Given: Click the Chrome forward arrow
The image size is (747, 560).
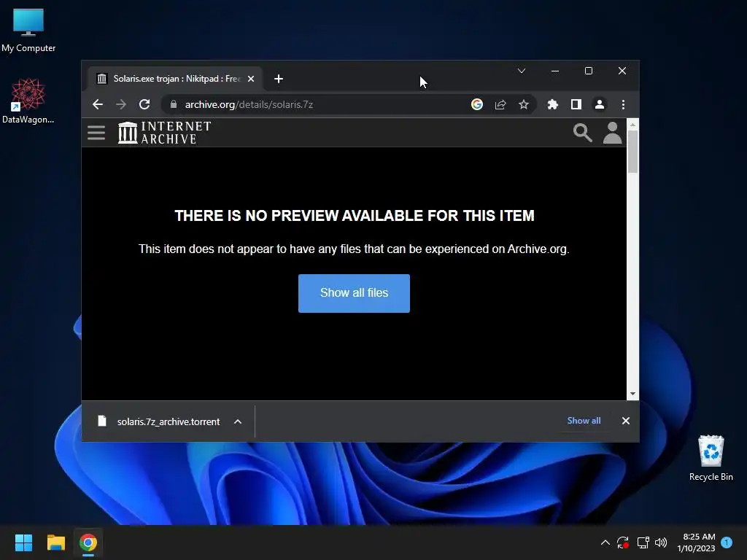Looking at the screenshot, I should 121,104.
